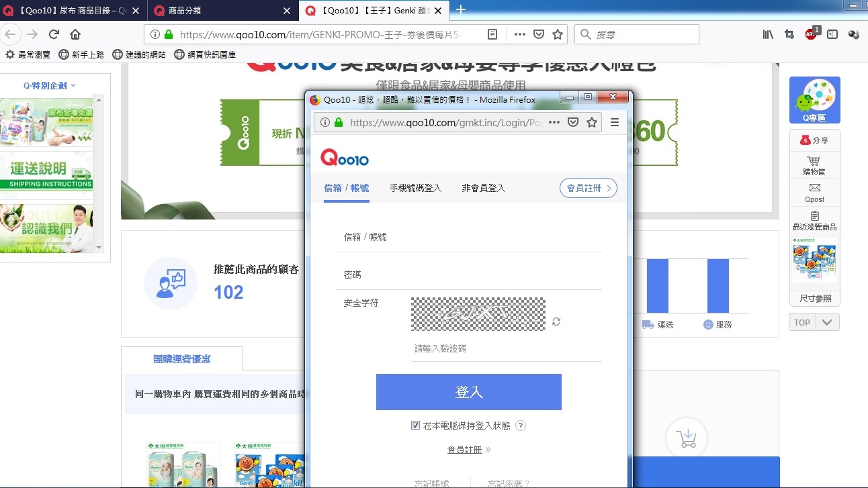The image size is (868, 488).
Task: Click the left panel scrollbar up arrow
Action: point(99,101)
